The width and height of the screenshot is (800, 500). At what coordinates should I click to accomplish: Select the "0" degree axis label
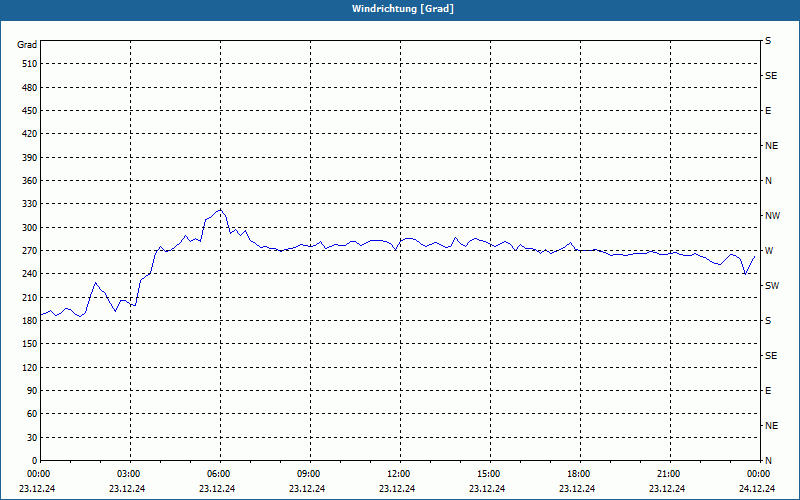point(34,461)
